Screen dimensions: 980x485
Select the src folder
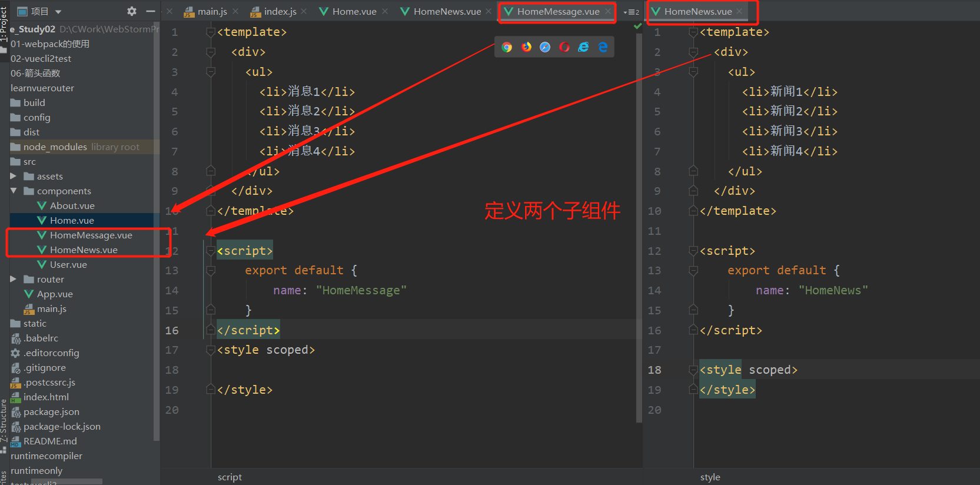(29, 161)
